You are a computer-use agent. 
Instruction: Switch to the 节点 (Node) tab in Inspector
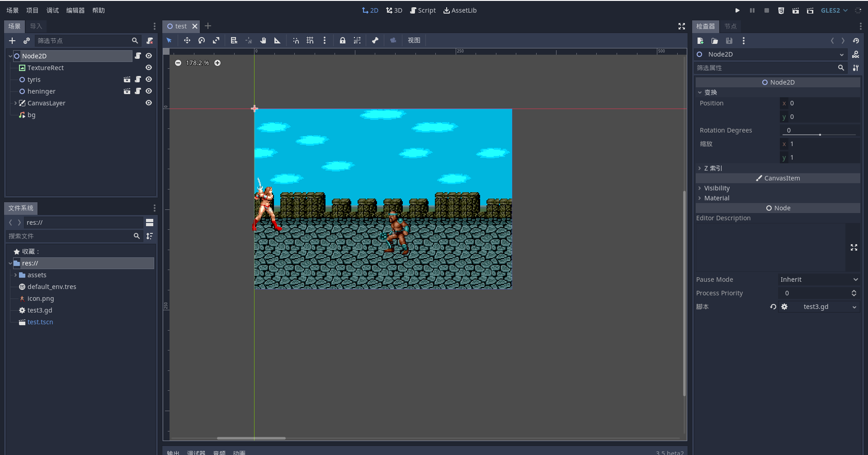(x=731, y=26)
